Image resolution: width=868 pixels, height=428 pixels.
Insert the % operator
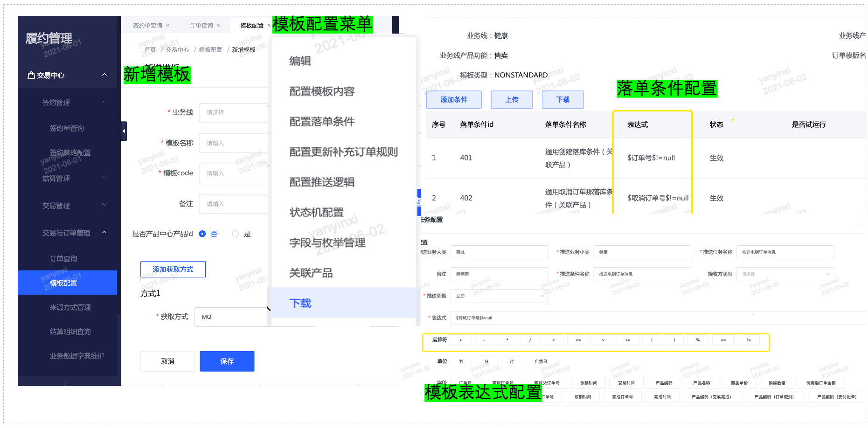[x=698, y=340]
